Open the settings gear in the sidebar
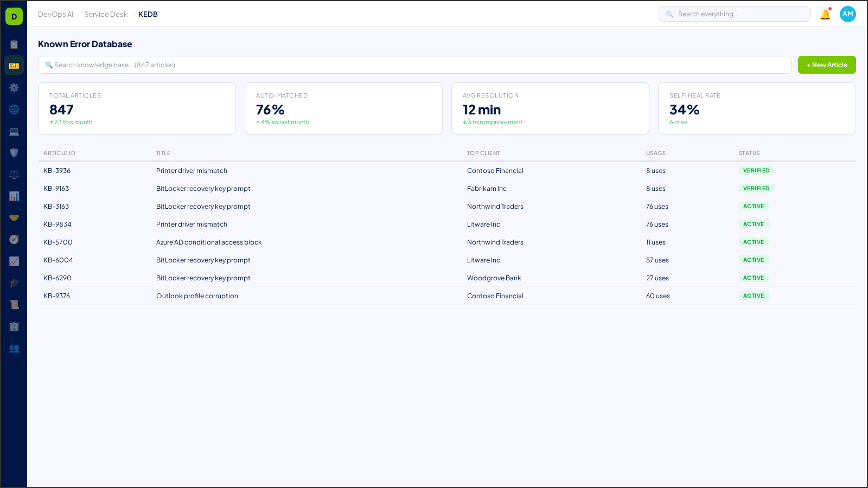Screen dimensions: 868x488 [x=14, y=87]
